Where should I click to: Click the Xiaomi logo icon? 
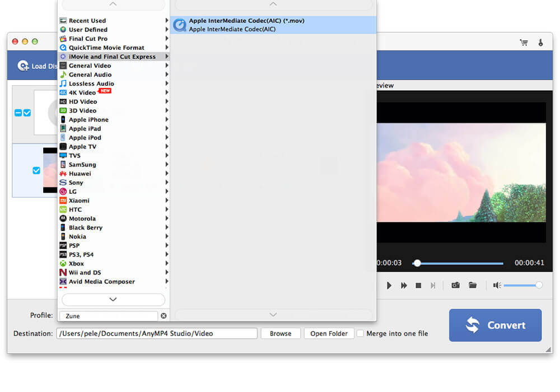coord(63,200)
